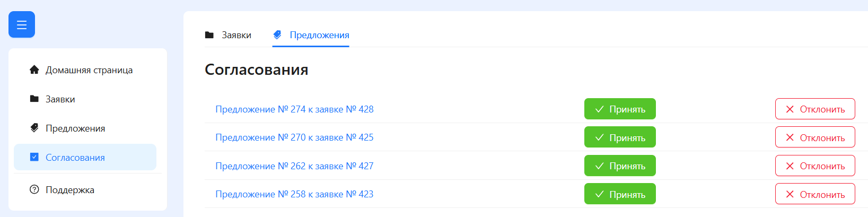This screenshot has width=868, height=217.
Task: Reject Предложение № 270 with Отклонить
Action: tap(815, 137)
